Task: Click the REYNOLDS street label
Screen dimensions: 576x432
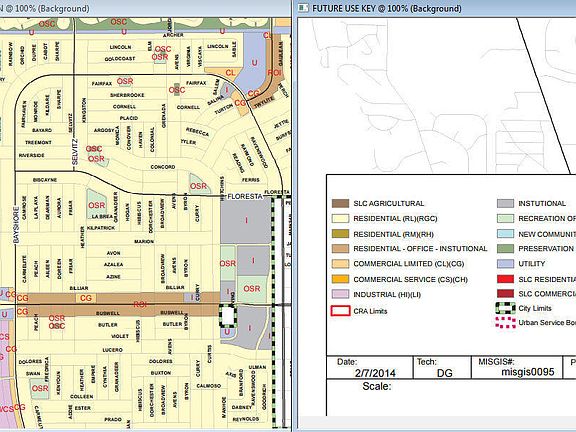Action: [x=246, y=419]
